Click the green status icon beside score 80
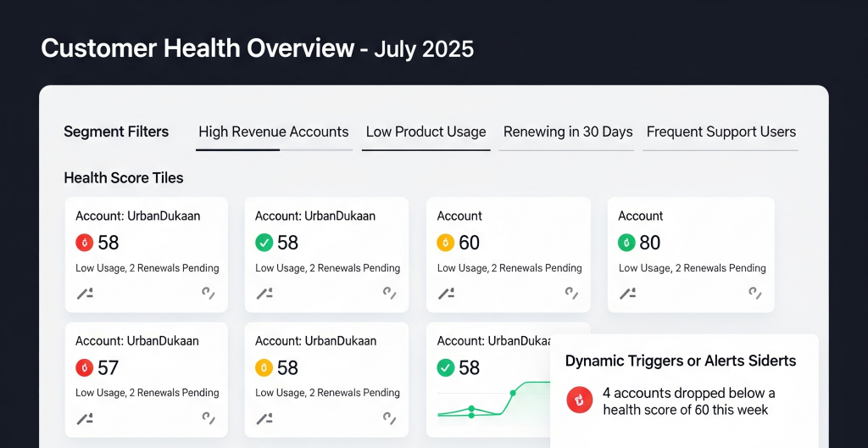 [626, 243]
